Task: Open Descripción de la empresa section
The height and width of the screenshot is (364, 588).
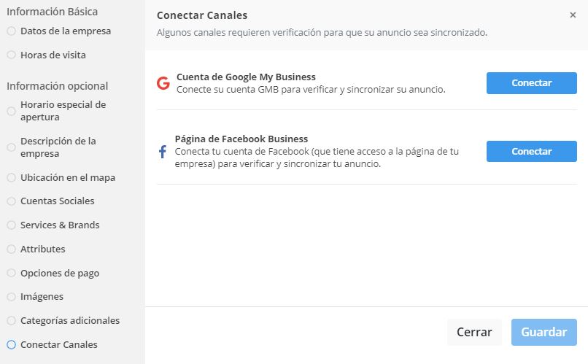Action: click(58, 147)
